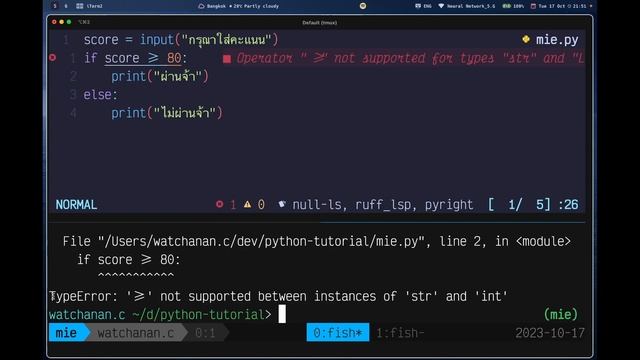The image size is (640, 360).
Task: Click the 1/ 5 line position indicator
Action: 519,204
